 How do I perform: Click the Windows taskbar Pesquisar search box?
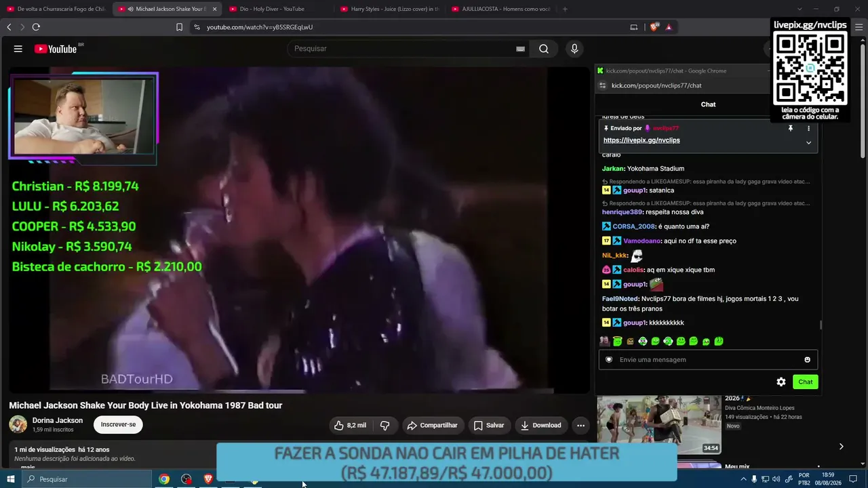coord(87,479)
